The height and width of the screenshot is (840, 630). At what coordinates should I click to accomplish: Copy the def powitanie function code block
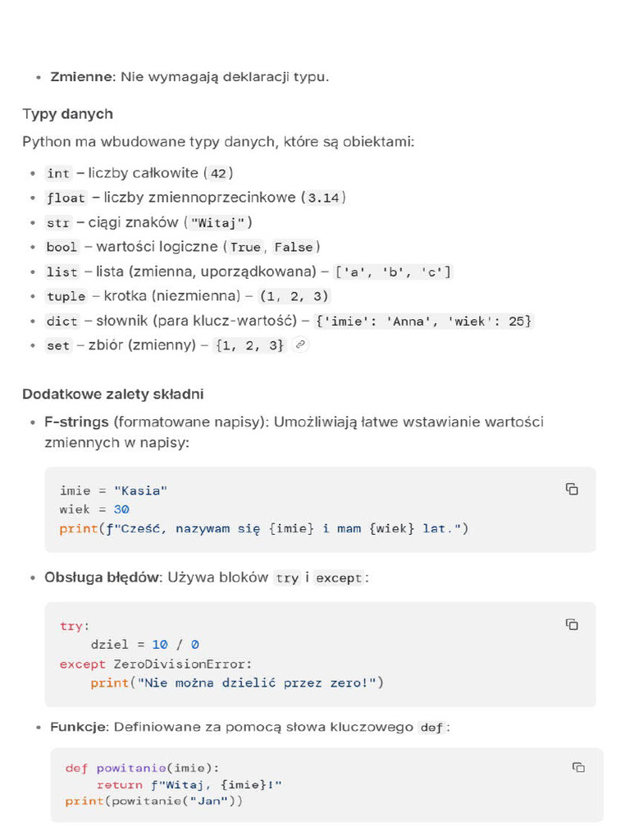pyautogui.click(x=578, y=767)
